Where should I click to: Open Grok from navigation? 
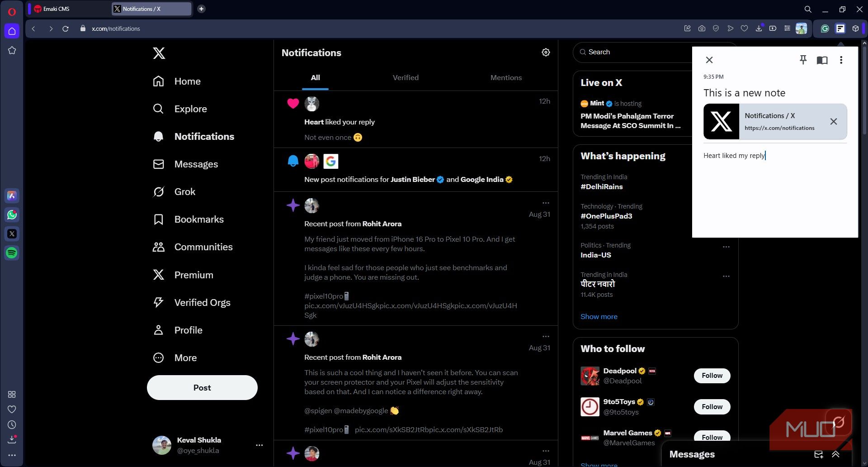coord(175,191)
